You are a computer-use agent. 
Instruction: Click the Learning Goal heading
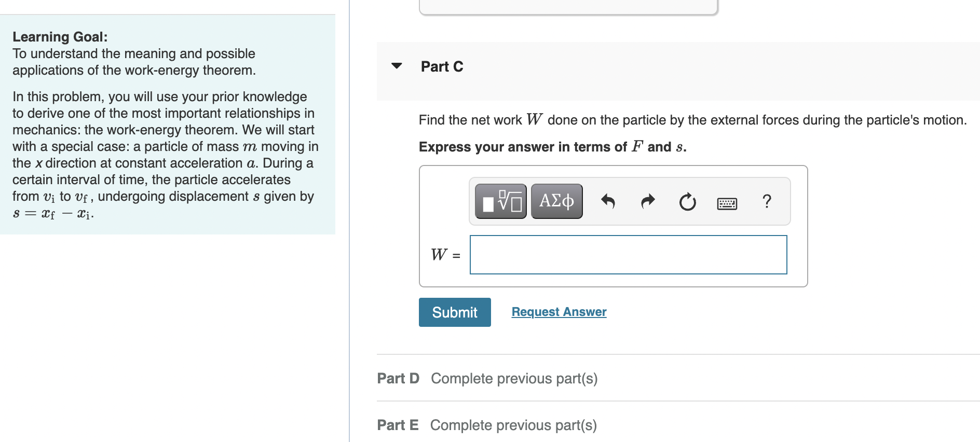tap(60, 37)
